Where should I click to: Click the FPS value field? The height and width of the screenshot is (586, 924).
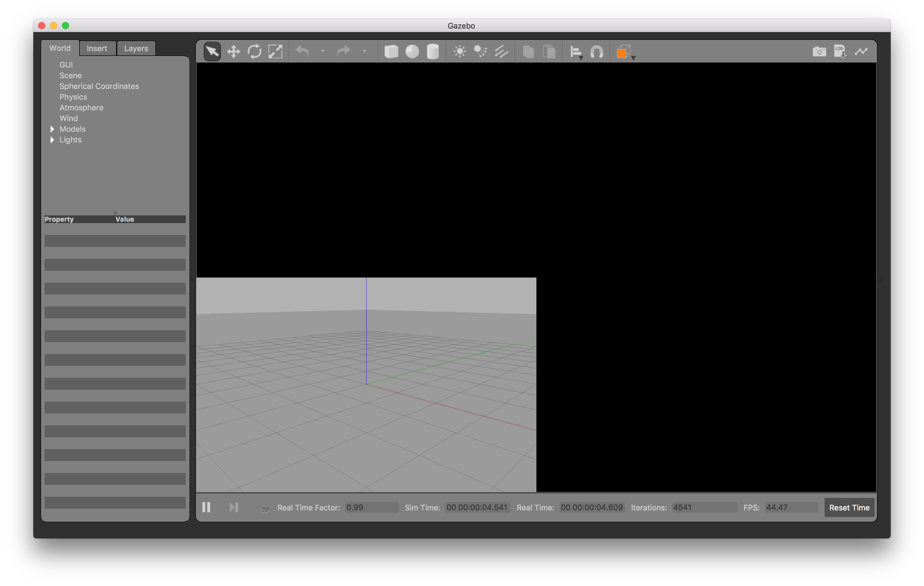click(791, 507)
